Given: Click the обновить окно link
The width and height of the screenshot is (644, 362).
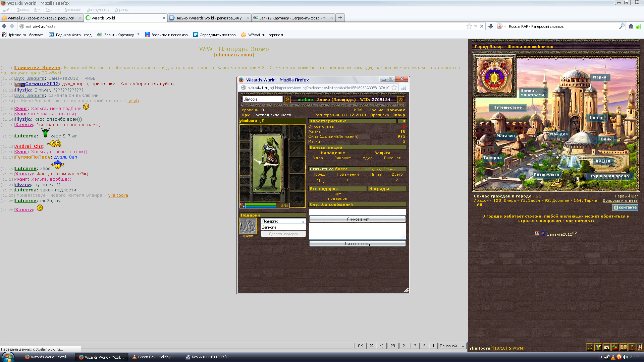Looking at the screenshot, I should click(234, 55).
